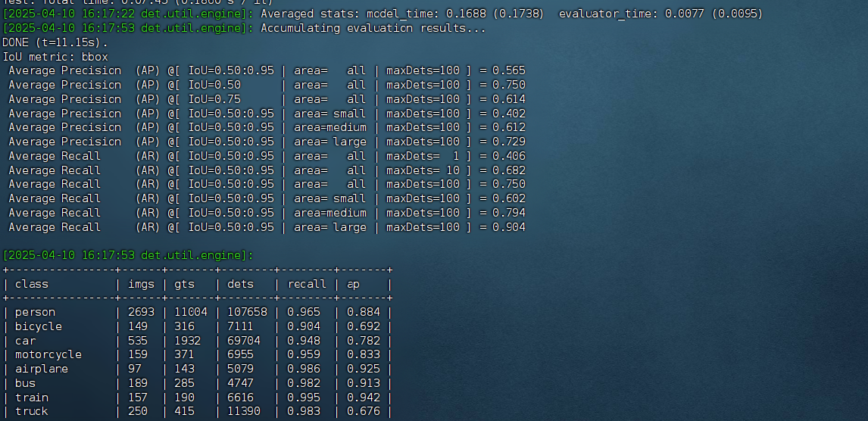Select the 1932 gts value for car
The height and width of the screenshot is (421, 868).
coord(188,341)
